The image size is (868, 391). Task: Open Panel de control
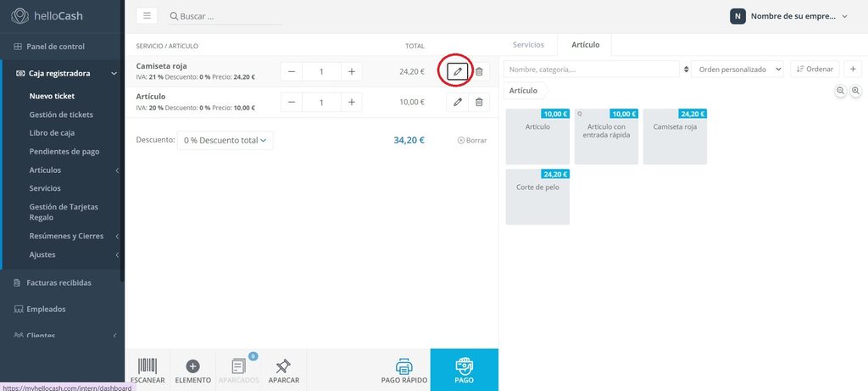(55, 47)
